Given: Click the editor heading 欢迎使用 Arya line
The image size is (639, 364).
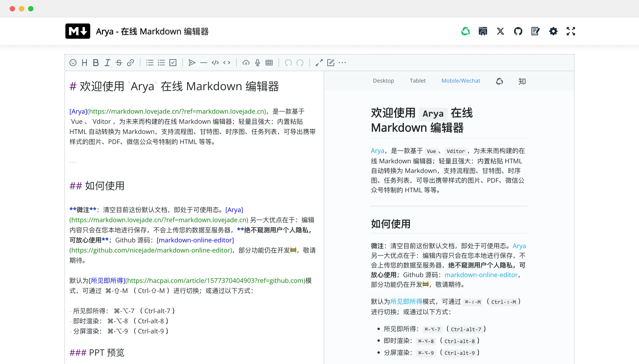Looking at the screenshot, I should coord(174,86).
